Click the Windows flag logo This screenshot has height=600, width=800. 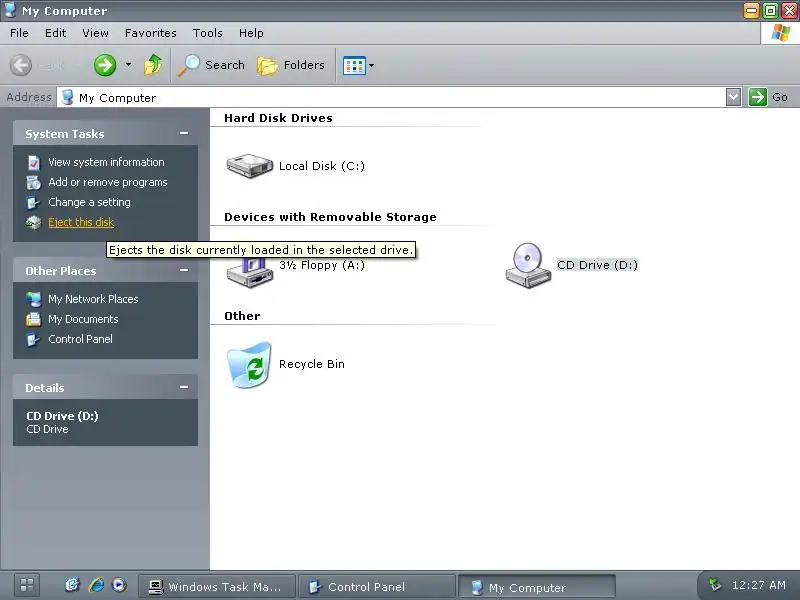point(780,33)
